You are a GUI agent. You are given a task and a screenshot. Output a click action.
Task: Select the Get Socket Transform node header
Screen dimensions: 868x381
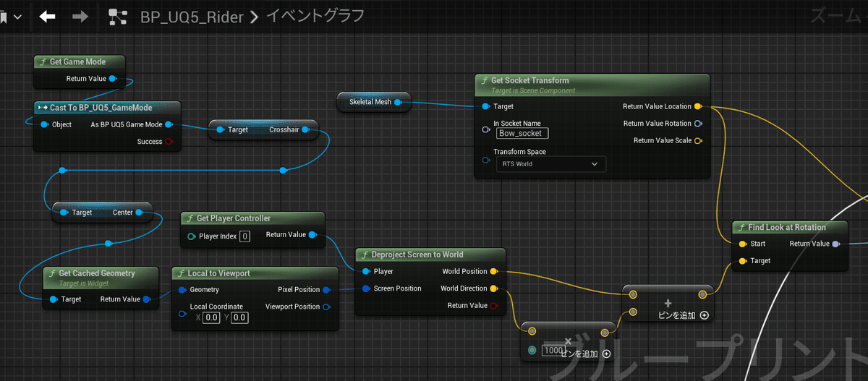point(592,84)
